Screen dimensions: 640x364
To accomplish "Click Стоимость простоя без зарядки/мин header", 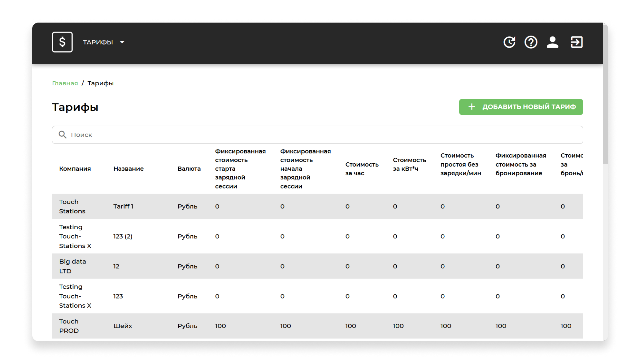I will tap(461, 164).
